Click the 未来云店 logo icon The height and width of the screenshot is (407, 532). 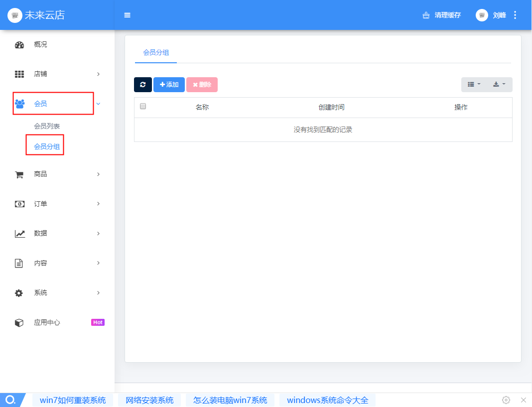click(15, 15)
